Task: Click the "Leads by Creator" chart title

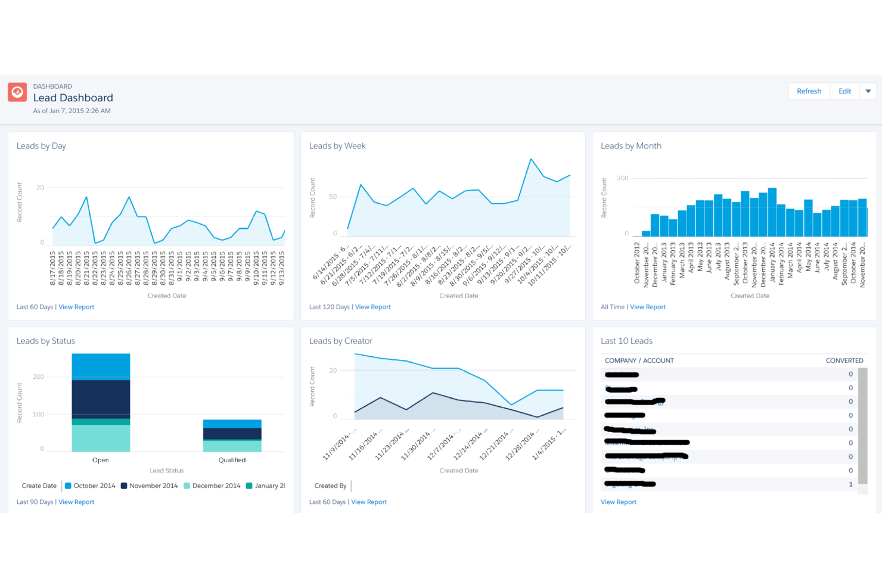Action: [x=341, y=341]
